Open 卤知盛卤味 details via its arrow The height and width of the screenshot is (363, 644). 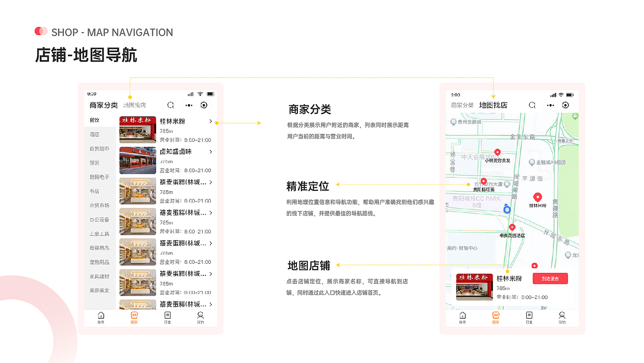click(x=211, y=152)
